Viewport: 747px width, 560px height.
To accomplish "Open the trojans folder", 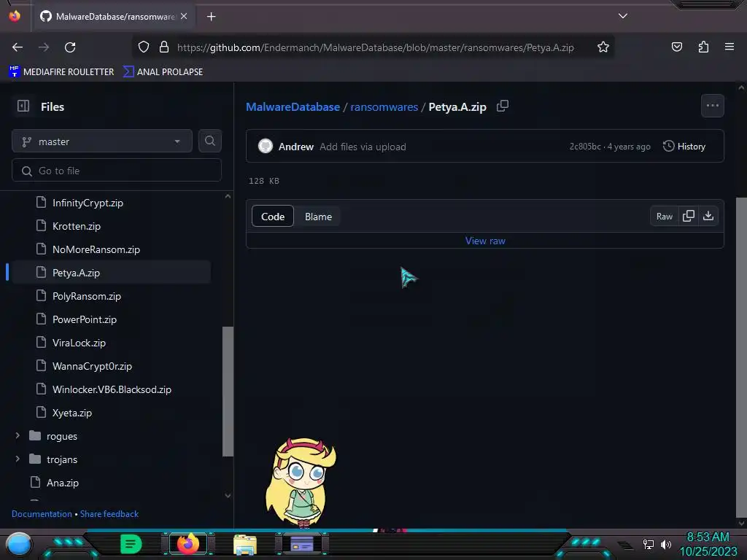I will point(61,459).
